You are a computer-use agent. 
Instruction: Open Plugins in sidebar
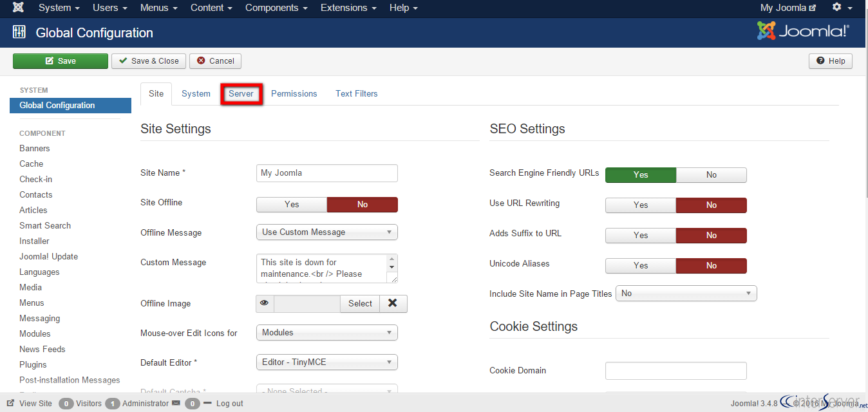point(33,365)
